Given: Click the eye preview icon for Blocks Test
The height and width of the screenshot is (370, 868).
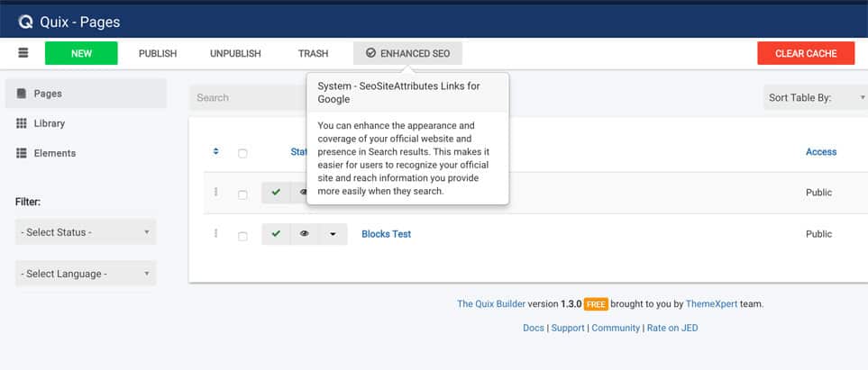Looking at the screenshot, I should click(x=305, y=234).
